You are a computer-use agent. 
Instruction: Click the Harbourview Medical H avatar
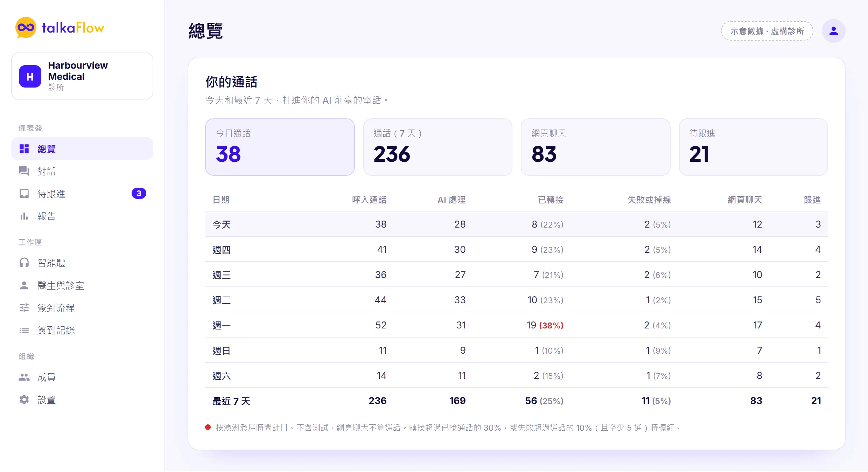30,76
